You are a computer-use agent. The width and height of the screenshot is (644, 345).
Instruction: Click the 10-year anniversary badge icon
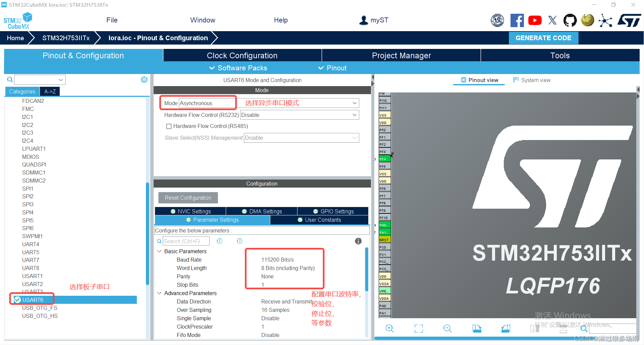tap(497, 20)
